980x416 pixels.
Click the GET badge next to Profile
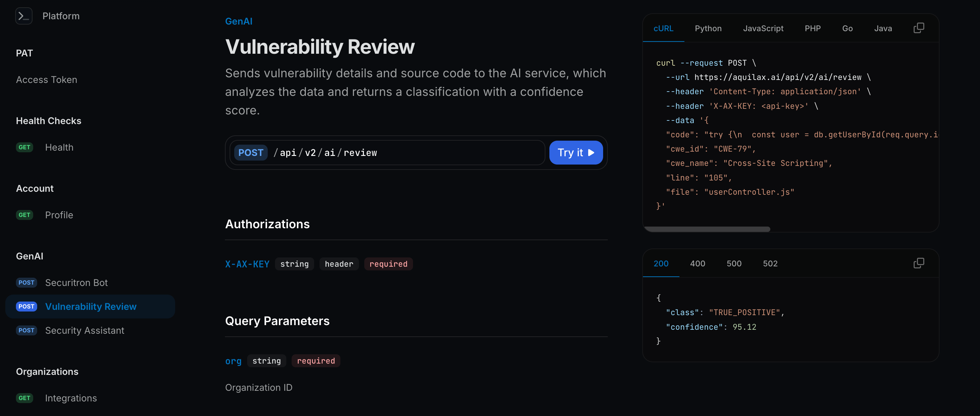tap(24, 215)
